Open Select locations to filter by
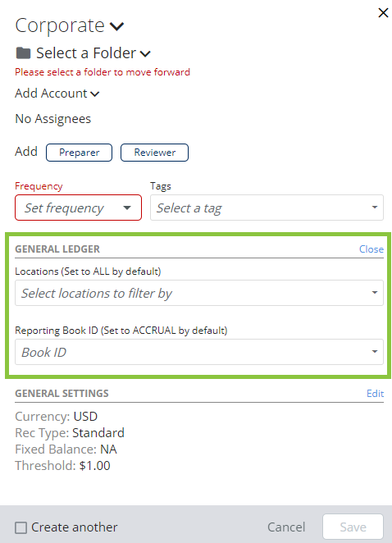Viewport: 392px width, 543px height. coord(199,293)
